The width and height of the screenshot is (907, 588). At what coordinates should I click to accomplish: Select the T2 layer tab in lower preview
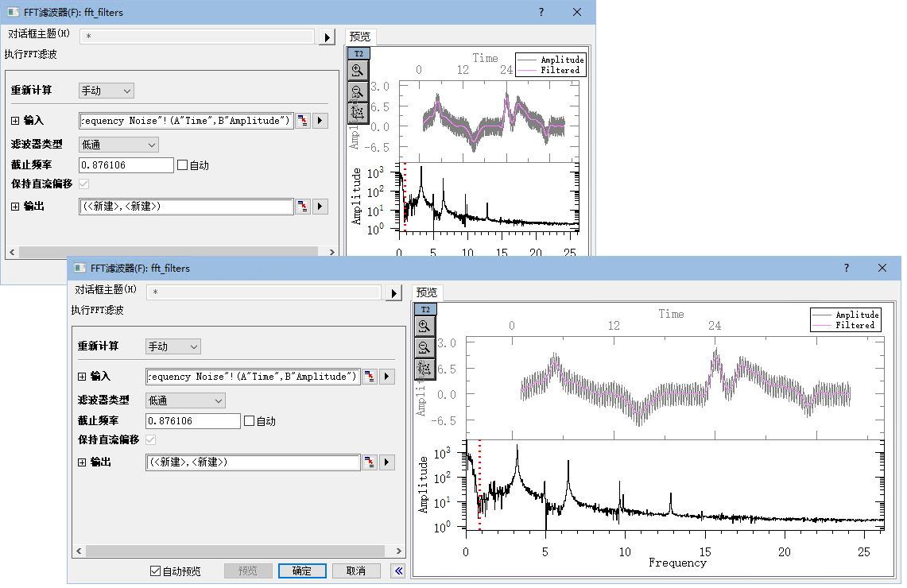(425, 310)
